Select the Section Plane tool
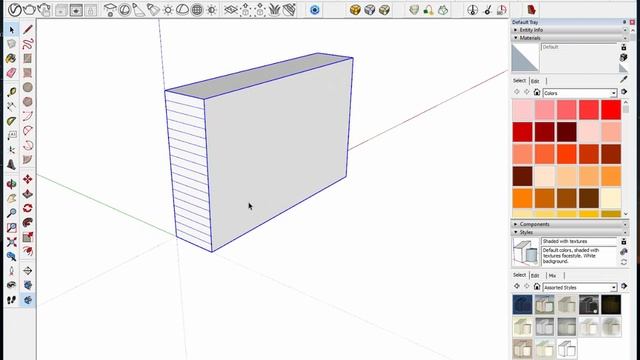Viewport: 640px width, 360px height. point(28,271)
